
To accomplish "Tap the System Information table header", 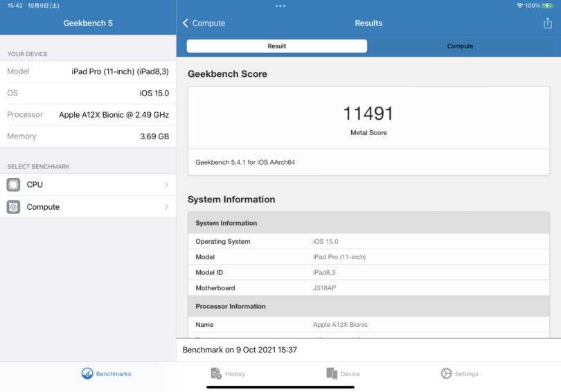I will click(368, 223).
